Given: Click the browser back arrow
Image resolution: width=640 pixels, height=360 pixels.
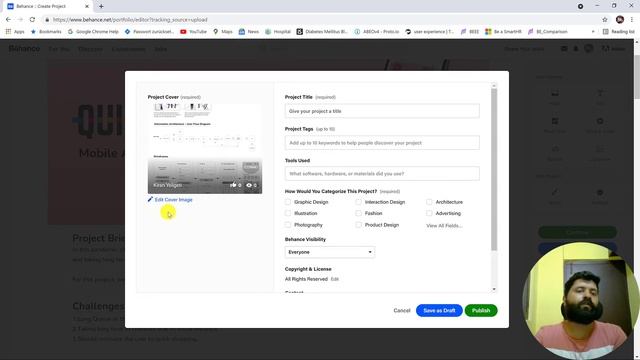Looking at the screenshot, I should point(8,20).
